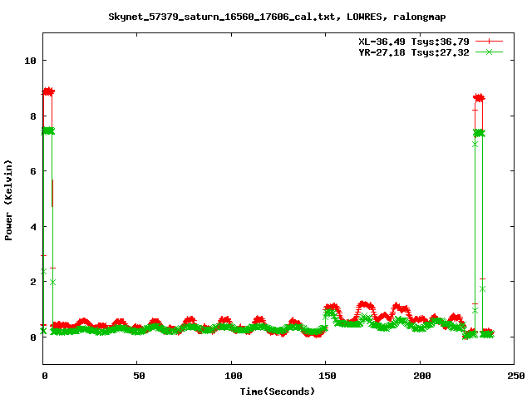Click the green calibration peak at right

tap(479, 133)
